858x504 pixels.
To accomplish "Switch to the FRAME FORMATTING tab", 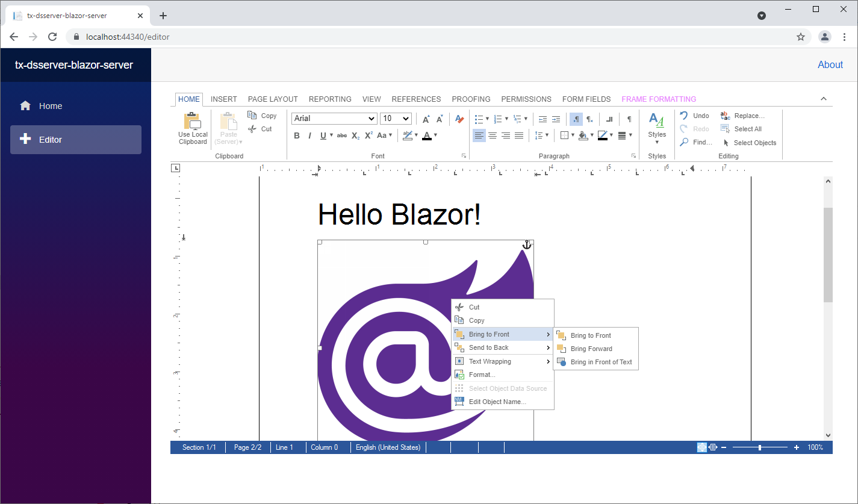I will pos(659,99).
